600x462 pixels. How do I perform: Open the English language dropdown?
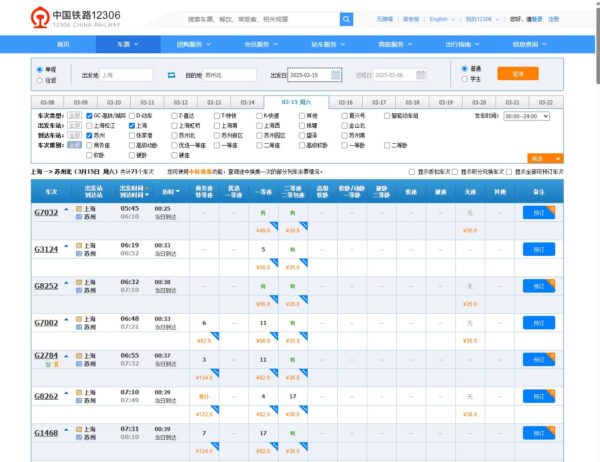coord(440,19)
